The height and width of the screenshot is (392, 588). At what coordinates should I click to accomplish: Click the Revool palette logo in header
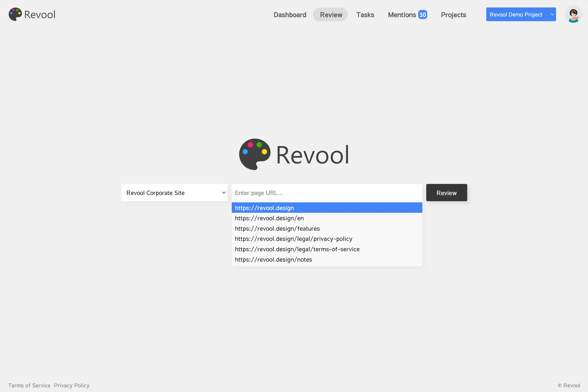15,14
